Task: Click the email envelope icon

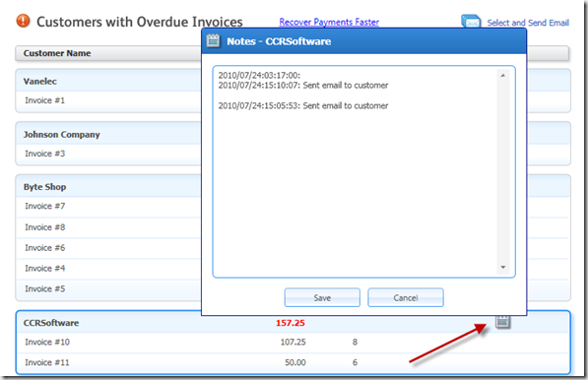Action: point(471,22)
